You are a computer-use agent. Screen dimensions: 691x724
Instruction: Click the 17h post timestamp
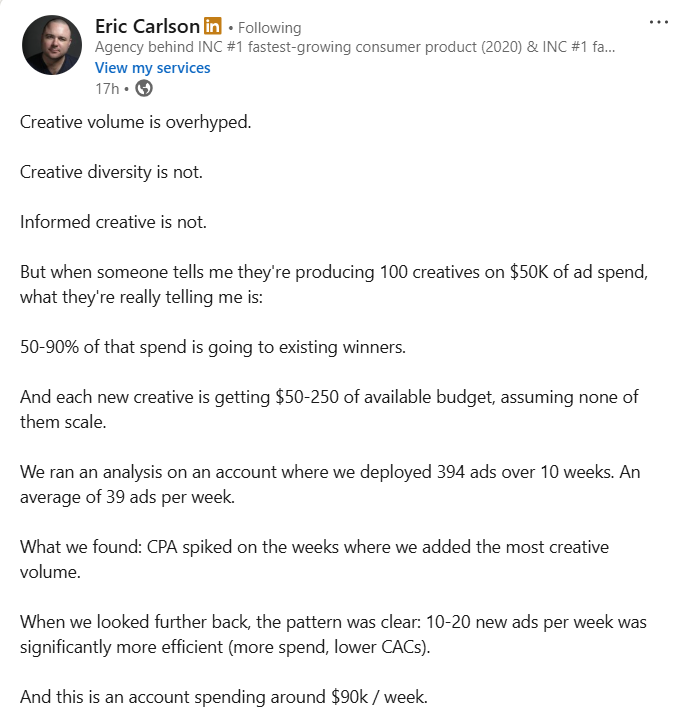tap(107, 87)
